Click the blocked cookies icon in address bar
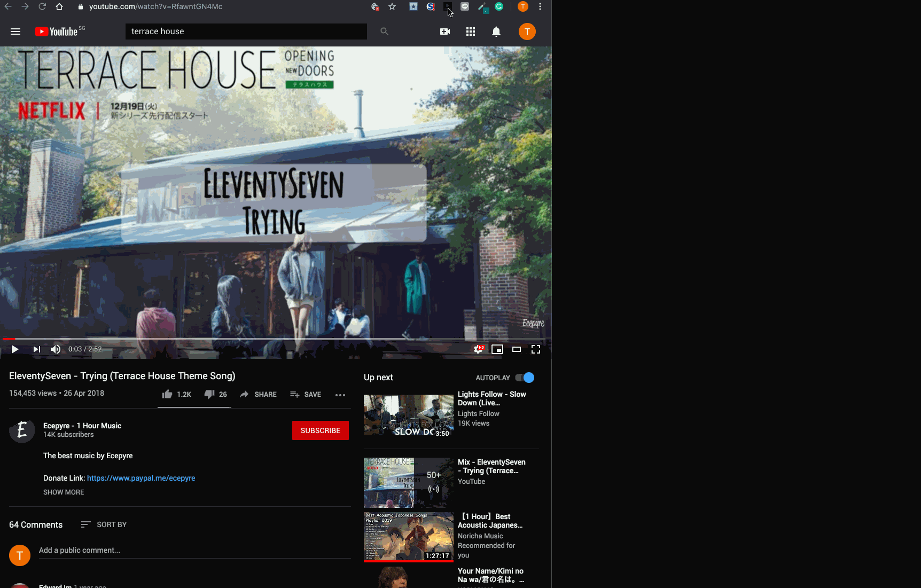Image resolution: width=921 pixels, height=588 pixels. point(375,6)
